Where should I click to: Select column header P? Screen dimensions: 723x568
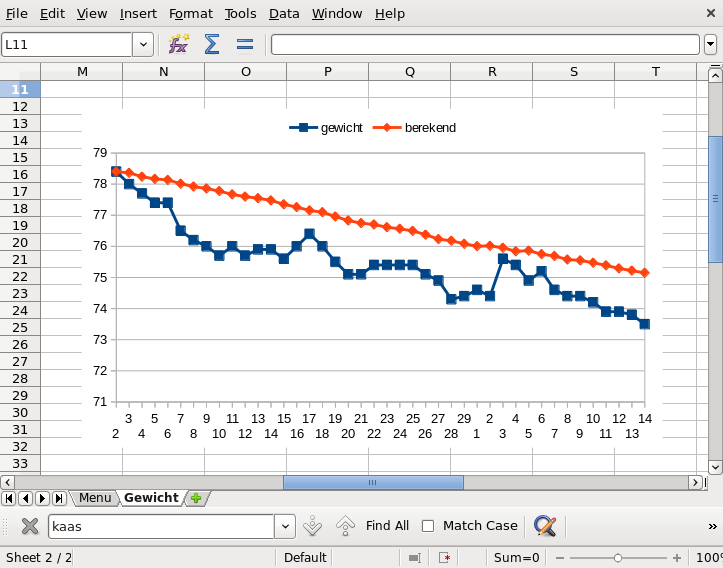click(x=327, y=71)
